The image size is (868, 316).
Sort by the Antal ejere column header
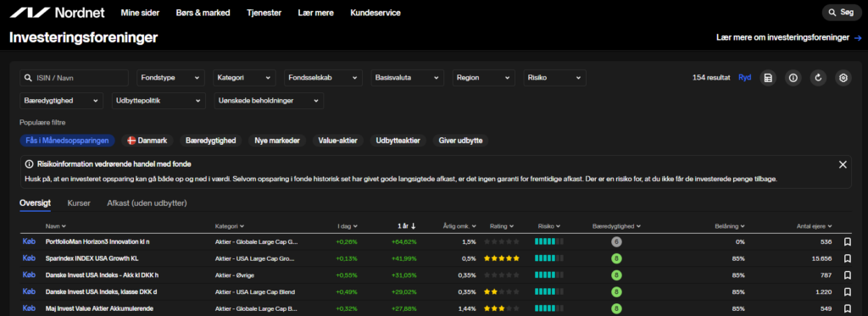(x=815, y=226)
